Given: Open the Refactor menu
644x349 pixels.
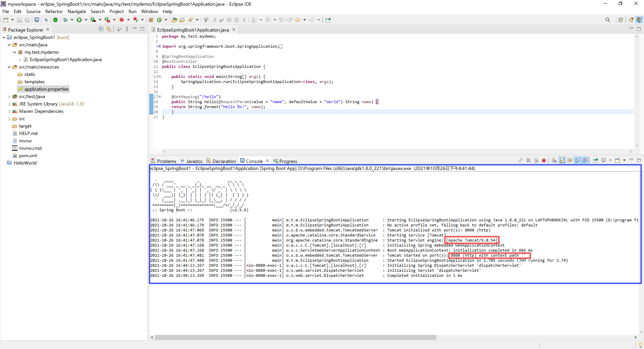Looking at the screenshot, I should (54, 11).
